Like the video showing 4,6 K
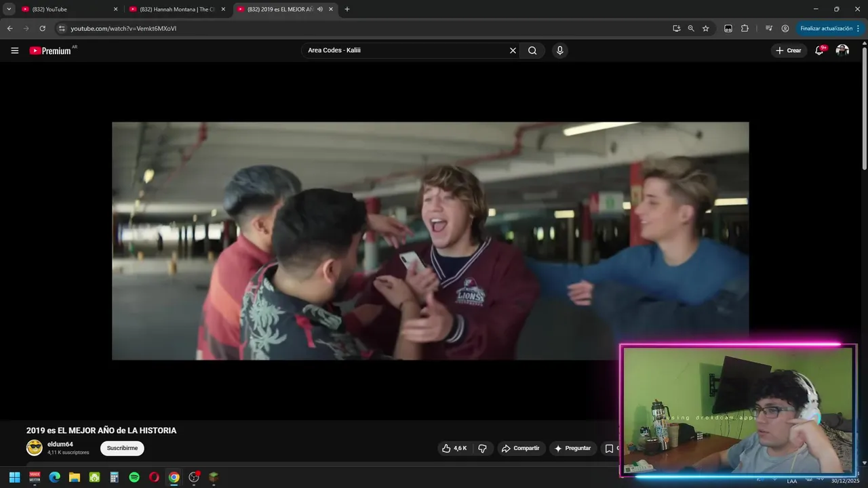868x488 pixels. coord(454,448)
